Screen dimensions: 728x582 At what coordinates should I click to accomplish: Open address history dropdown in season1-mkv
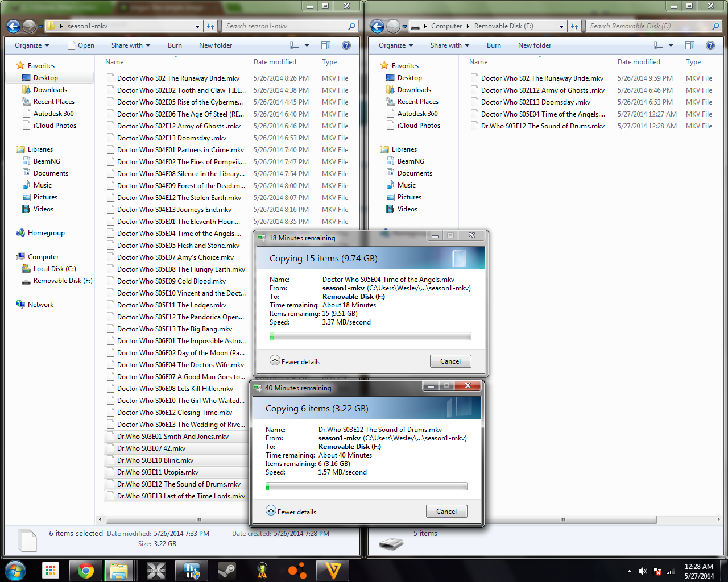tap(197, 26)
